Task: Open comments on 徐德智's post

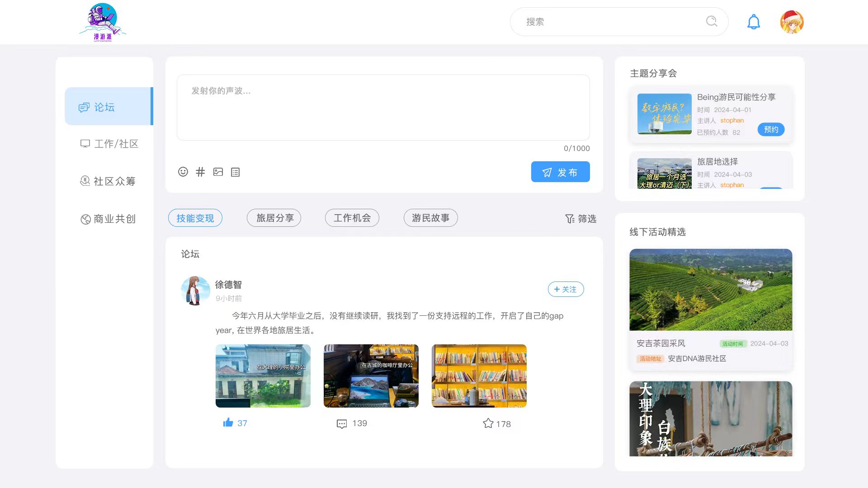Action: click(342, 424)
